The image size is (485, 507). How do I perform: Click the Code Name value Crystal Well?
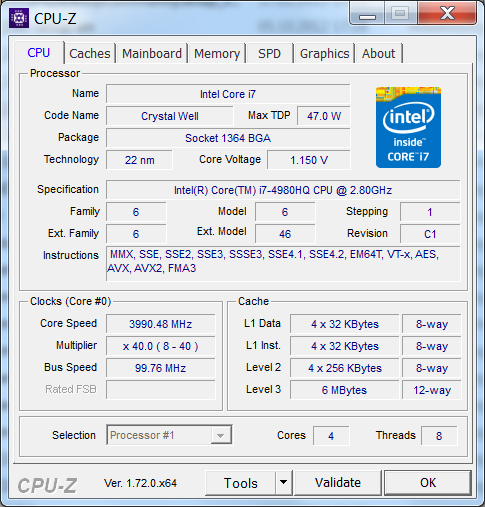[170, 116]
